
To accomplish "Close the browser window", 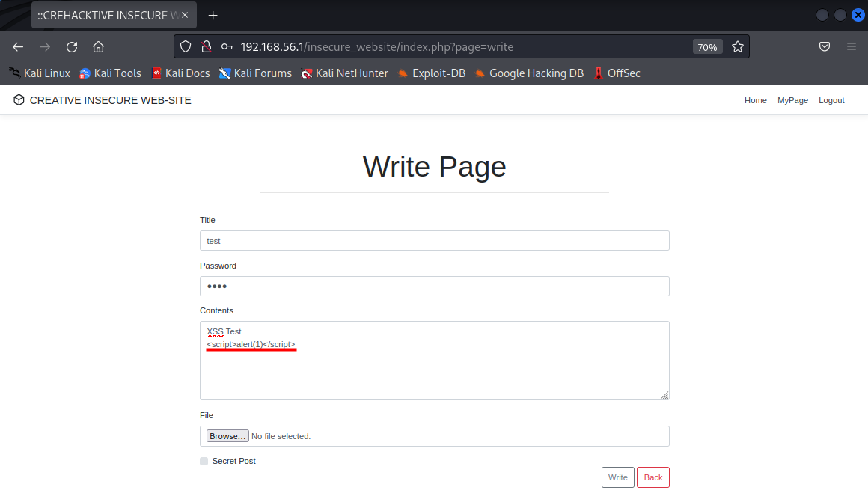I will click(x=858, y=16).
